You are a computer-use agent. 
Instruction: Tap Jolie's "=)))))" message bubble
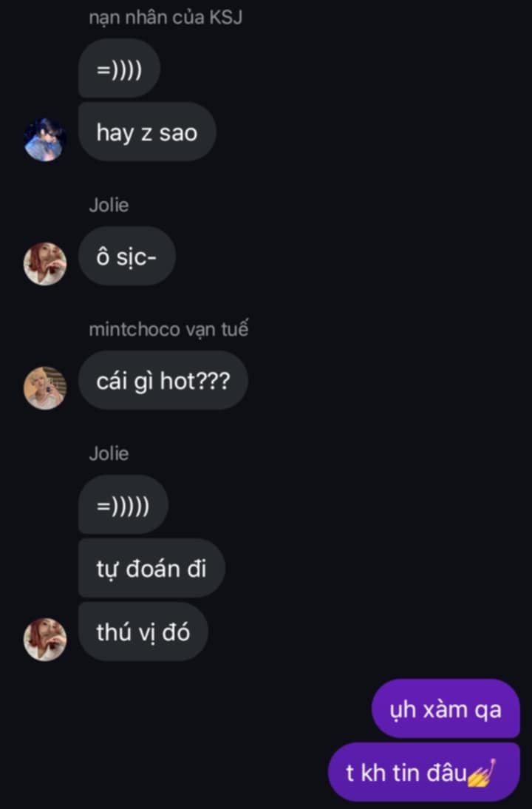[x=123, y=504]
